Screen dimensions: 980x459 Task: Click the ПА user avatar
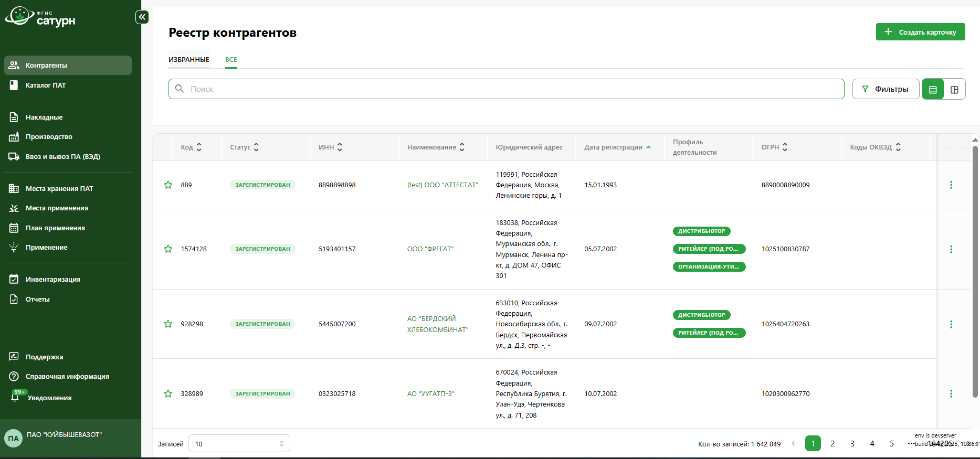click(13, 439)
